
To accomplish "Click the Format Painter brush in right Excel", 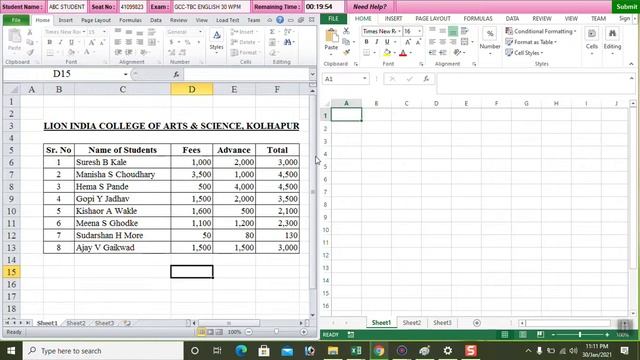I will coord(346,52).
